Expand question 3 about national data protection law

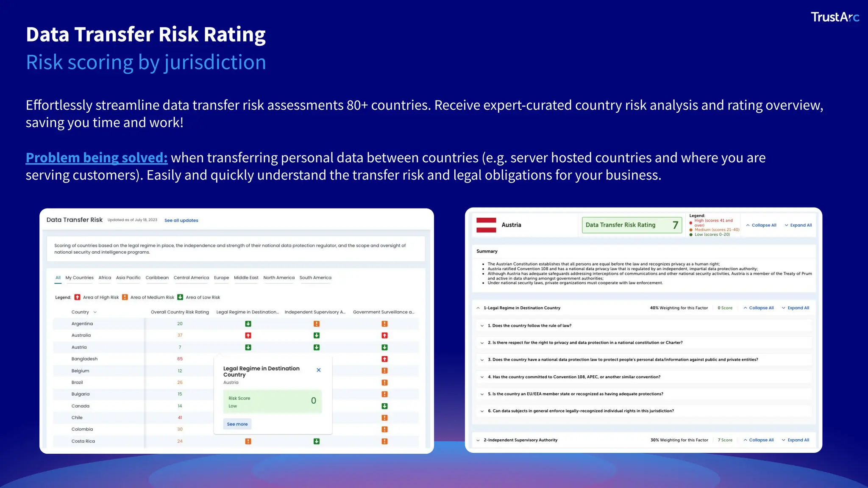(x=482, y=360)
